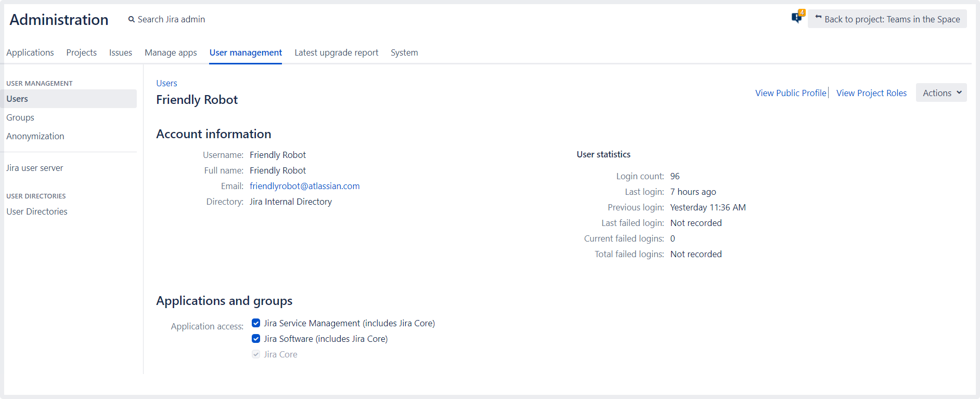Click the feedback notification icon with badge
Screen dimensions: 980x399
pos(797,18)
